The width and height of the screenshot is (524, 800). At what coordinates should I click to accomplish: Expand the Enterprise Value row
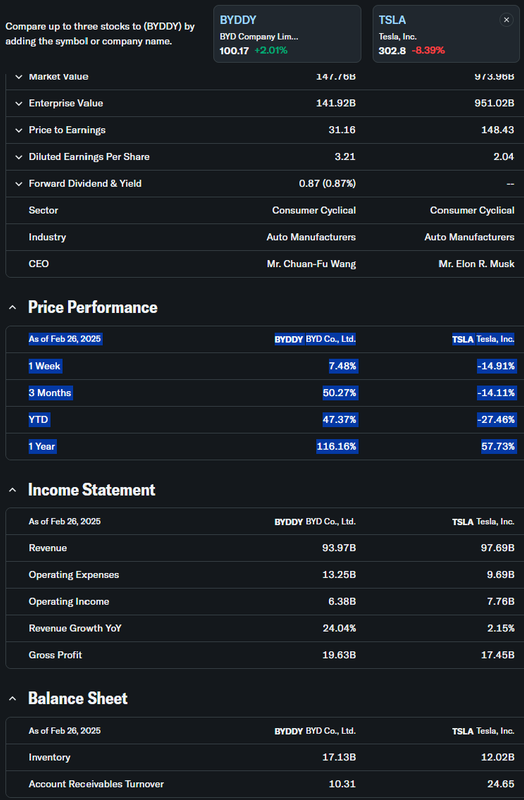(x=19, y=104)
